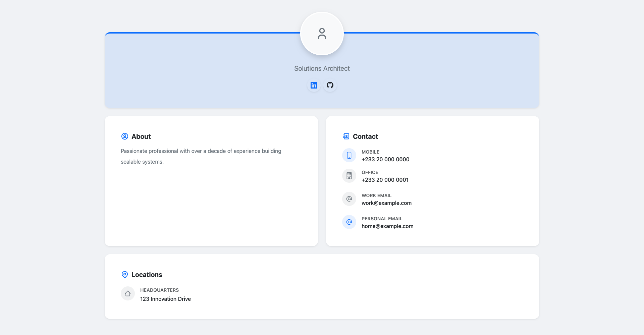Screen dimensions: 644x335
Task: Email home@example.com
Action: (387, 226)
